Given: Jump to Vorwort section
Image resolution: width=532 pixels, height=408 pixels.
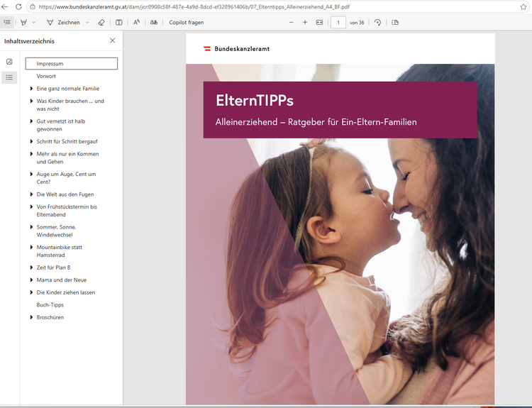Looking at the screenshot, I should [46, 76].
